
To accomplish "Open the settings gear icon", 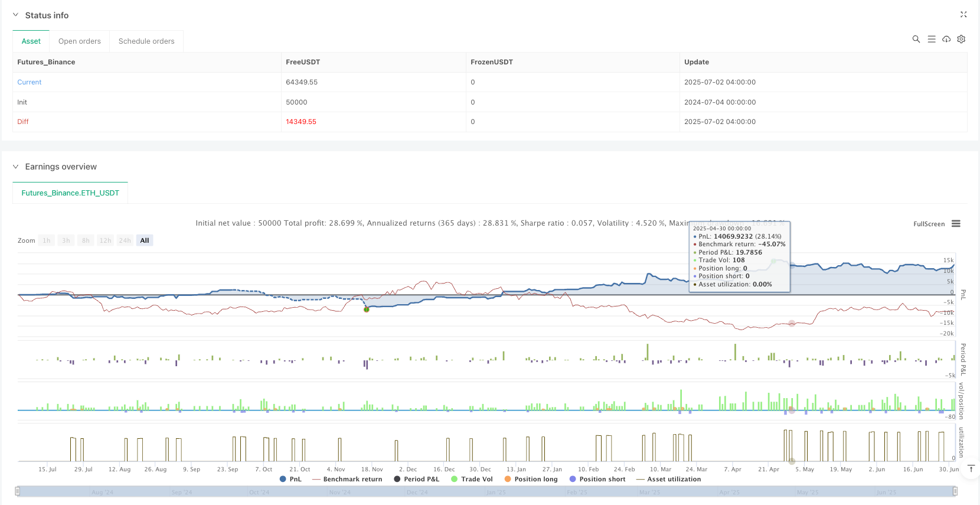I will (961, 39).
